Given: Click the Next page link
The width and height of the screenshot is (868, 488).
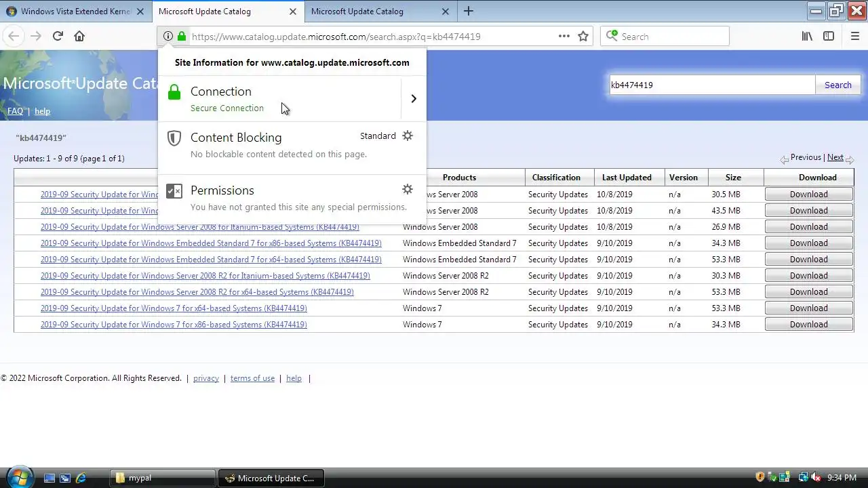Looking at the screenshot, I should click(835, 157).
